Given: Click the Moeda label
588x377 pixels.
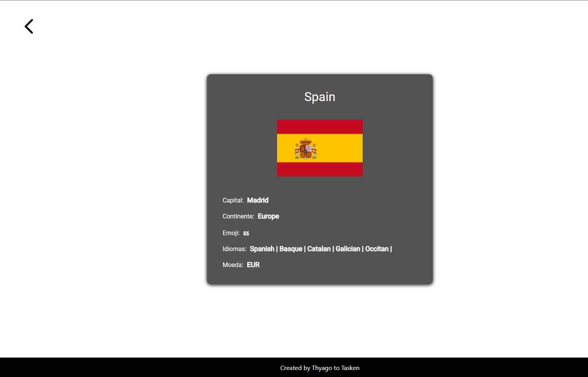Looking at the screenshot, I should [232, 265].
